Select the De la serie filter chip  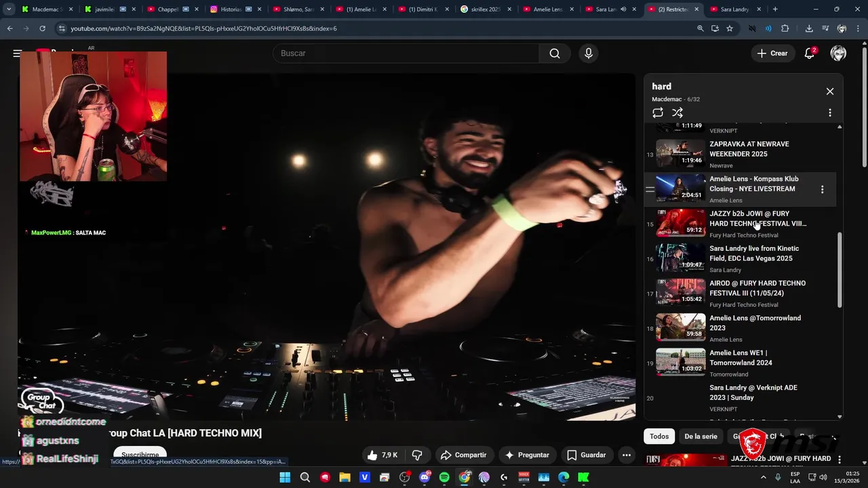coord(701,436)
